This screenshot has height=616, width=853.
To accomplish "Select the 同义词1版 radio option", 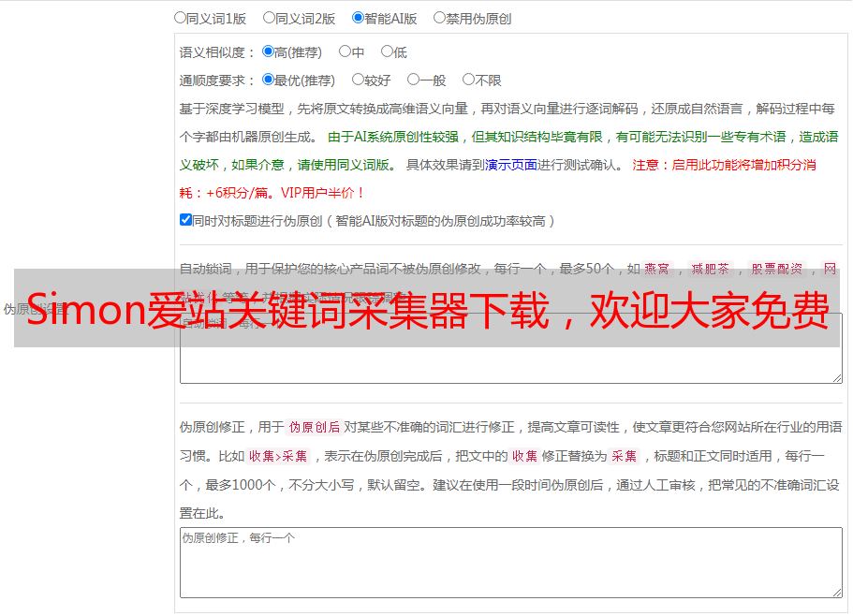I will click(x=180, y=18).
